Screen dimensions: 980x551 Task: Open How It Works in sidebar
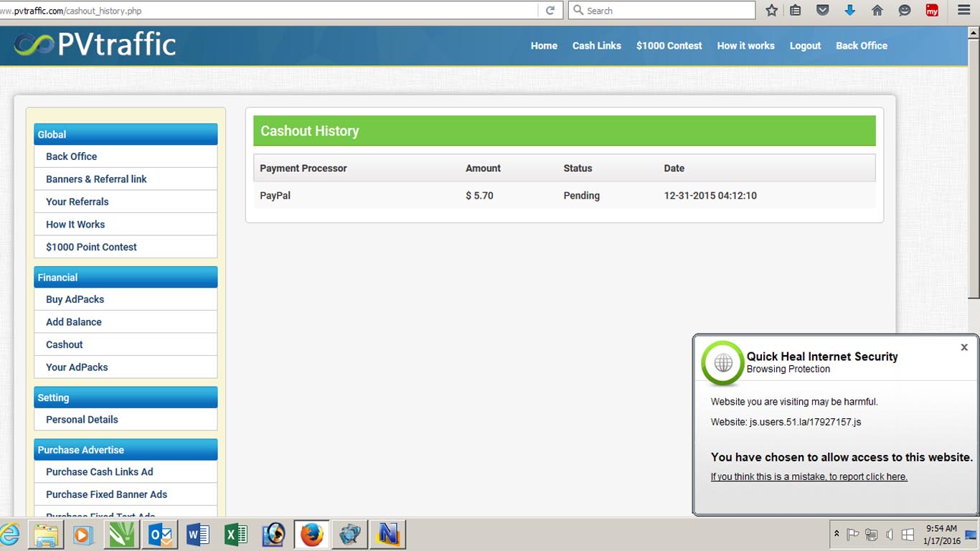click(126, 225)
